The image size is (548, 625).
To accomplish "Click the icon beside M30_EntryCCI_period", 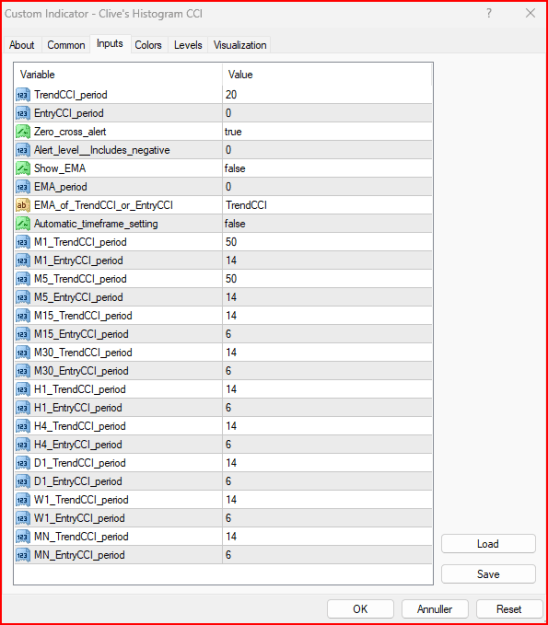I will pyautogui.click(x=23, y=371).
